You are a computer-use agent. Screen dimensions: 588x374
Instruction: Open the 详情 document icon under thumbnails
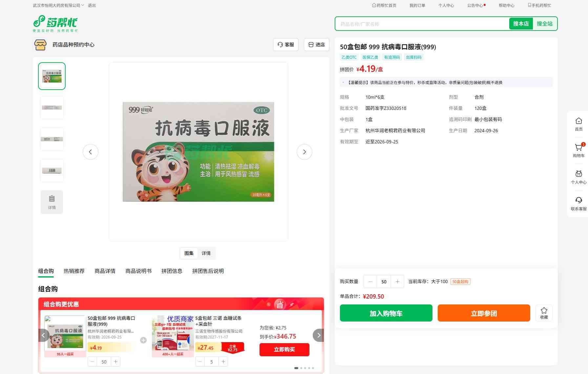click(52, 202)
